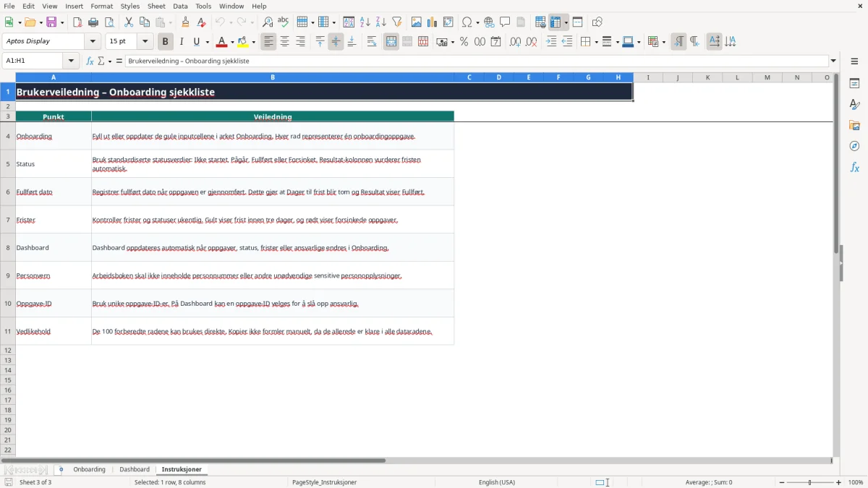Click the Increase Indent icon
Image resolution: width=868 pixels, height=488 pixels.
(x=551, y=42)
